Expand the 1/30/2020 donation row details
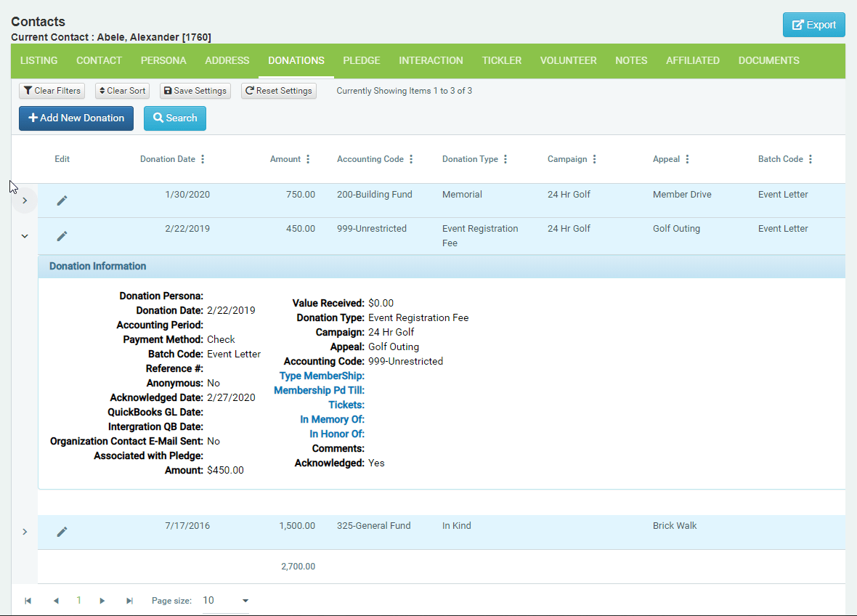857x616 pixels. [x=24, y=200]
